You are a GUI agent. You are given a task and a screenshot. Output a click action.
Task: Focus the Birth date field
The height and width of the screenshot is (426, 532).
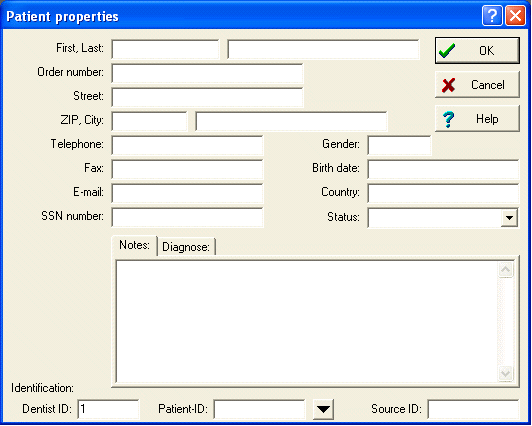pos(443,170)
